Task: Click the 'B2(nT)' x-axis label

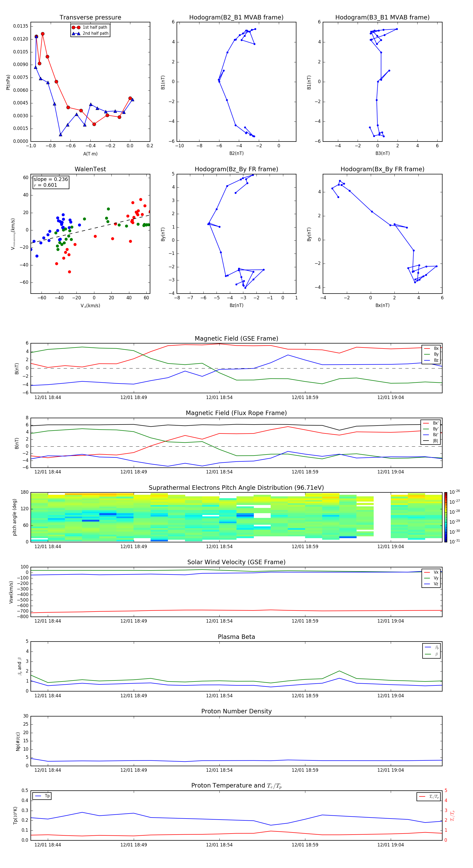Action: pyautogui.click(x=236, y=153)
